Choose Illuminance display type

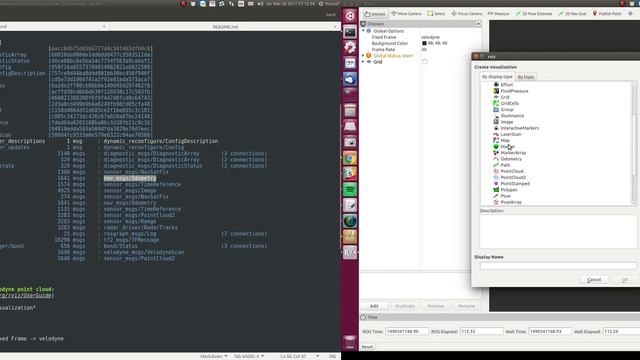click(x=509, y=116)
